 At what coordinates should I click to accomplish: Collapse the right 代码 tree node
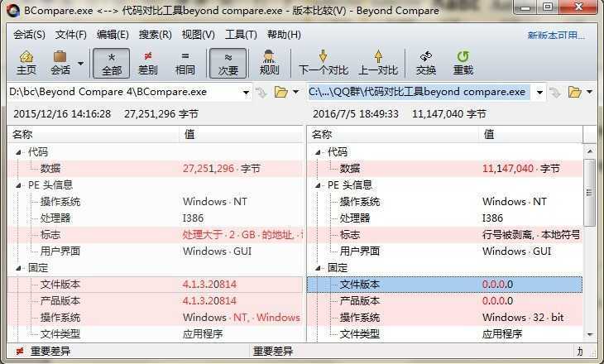pyautogui.click(x=318, y=152)
